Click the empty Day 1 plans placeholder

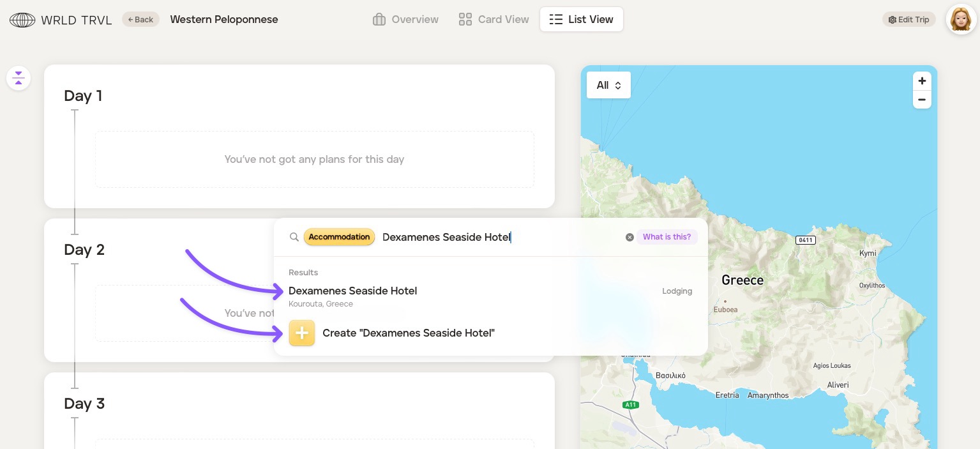click(314, 159)
